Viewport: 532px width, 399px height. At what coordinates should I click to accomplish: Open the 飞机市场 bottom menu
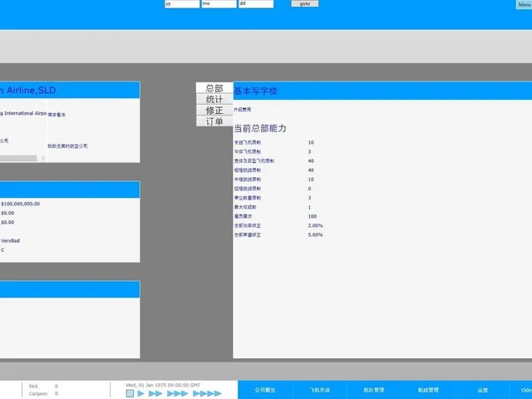(x=319, y=390)
